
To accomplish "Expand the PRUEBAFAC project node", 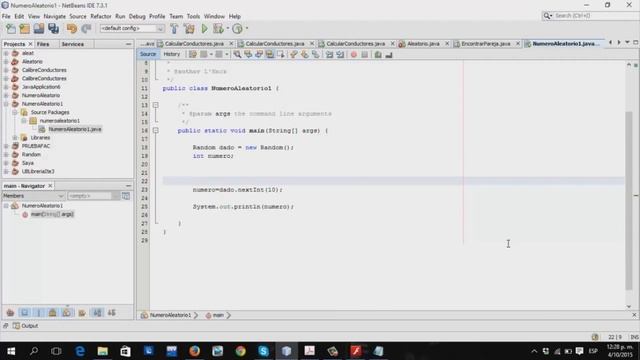I will [x=6, y=146].
